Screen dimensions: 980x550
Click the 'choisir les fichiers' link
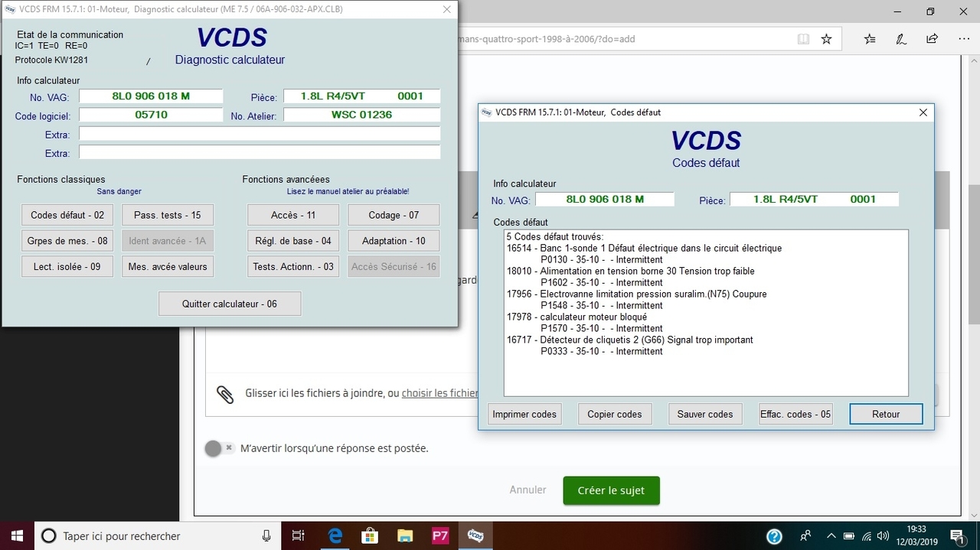439,393
